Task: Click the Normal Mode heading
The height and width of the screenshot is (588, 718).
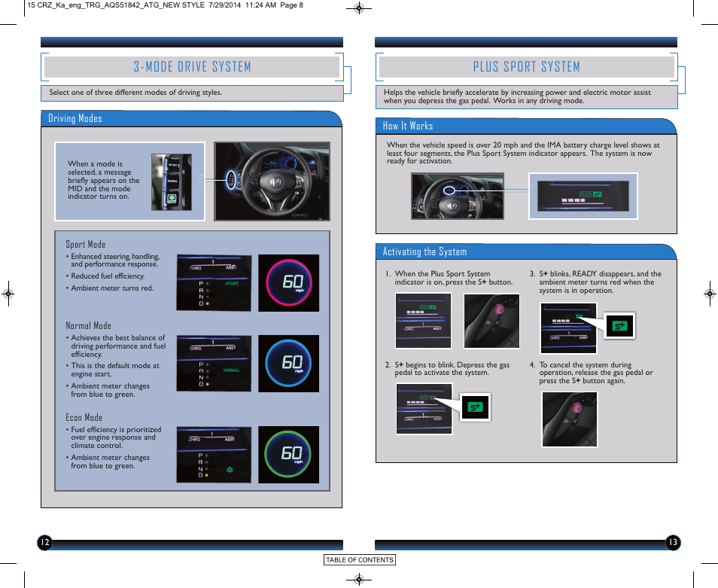Action: 88,325
